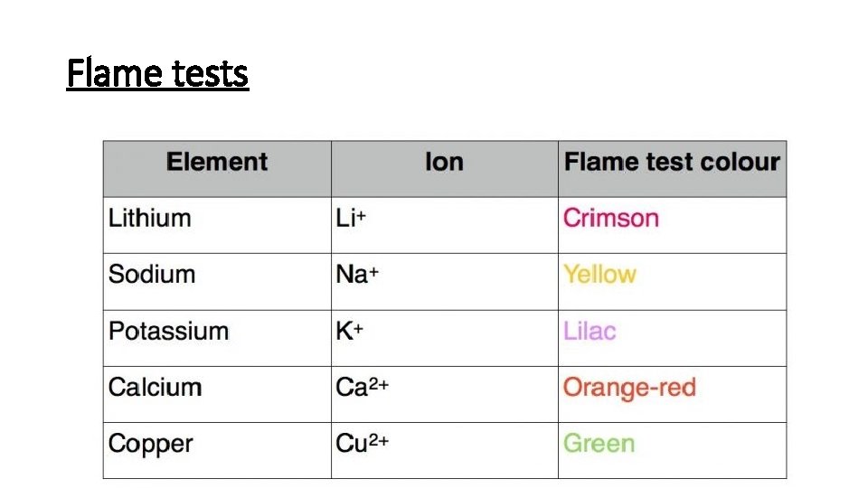Screen dimensions: 868x488
Task: Select the 'Potassium' table cell
Action: tap(169, 331)
